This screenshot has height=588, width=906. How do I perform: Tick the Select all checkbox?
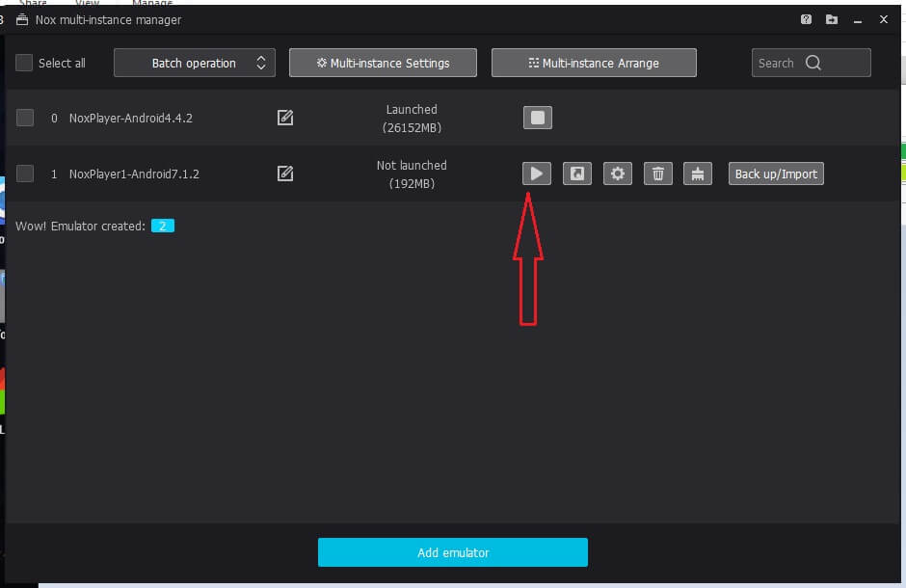24,63
